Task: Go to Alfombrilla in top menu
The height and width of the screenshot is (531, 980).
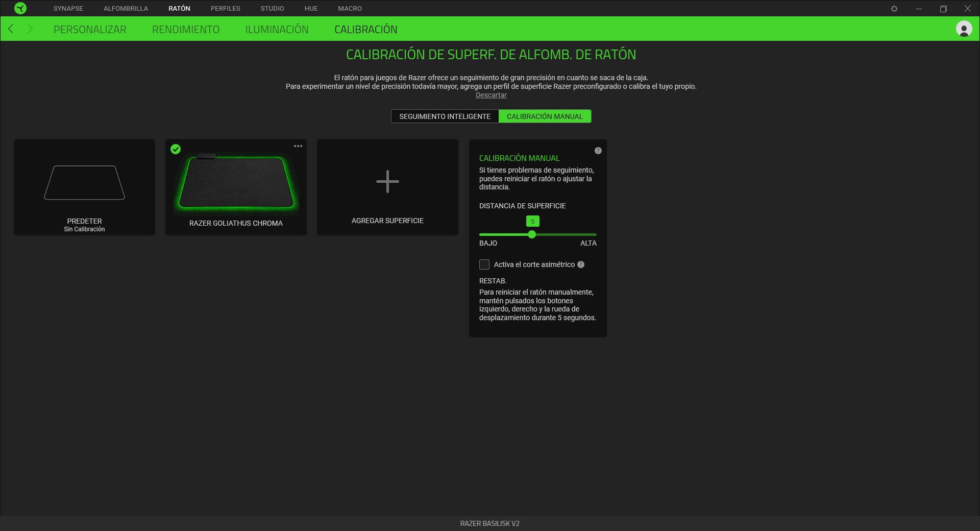Action: point(126,9)
